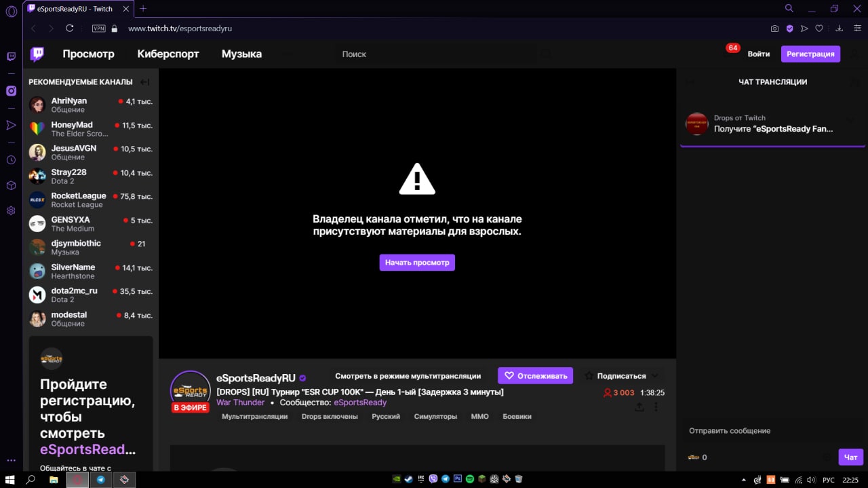Open stream more options three dots
868x488 pixels.
click(656, 407)
